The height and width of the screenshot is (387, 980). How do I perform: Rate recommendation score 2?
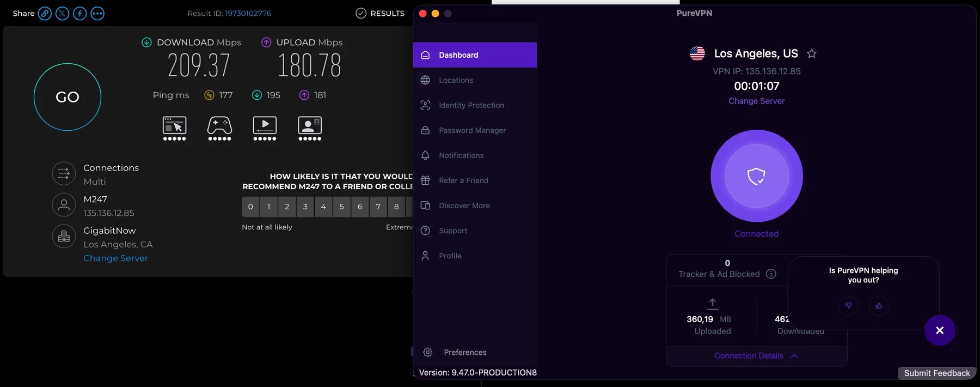click(287, 207)
